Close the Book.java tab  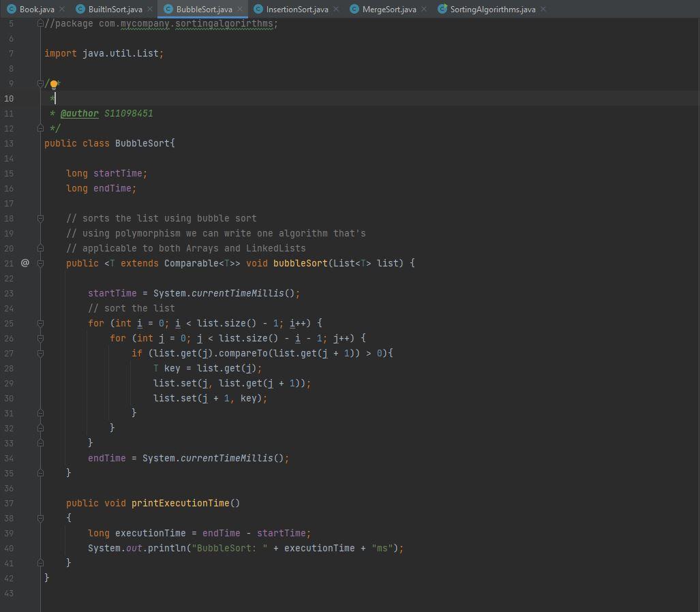click(x=62, y=9)
